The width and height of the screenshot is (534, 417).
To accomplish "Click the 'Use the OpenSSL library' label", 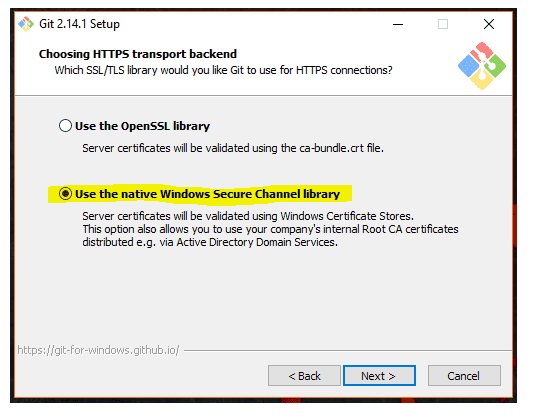I will coord(142,126).
